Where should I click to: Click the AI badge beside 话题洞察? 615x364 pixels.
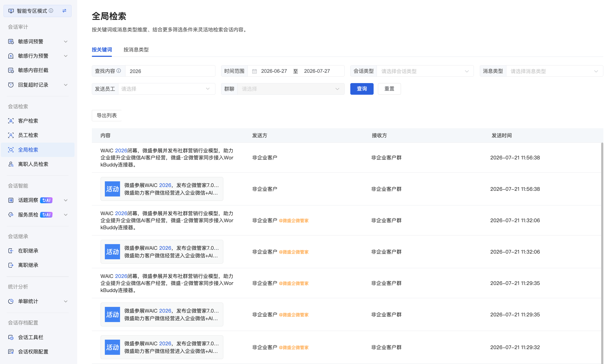[x=46, y=200]
